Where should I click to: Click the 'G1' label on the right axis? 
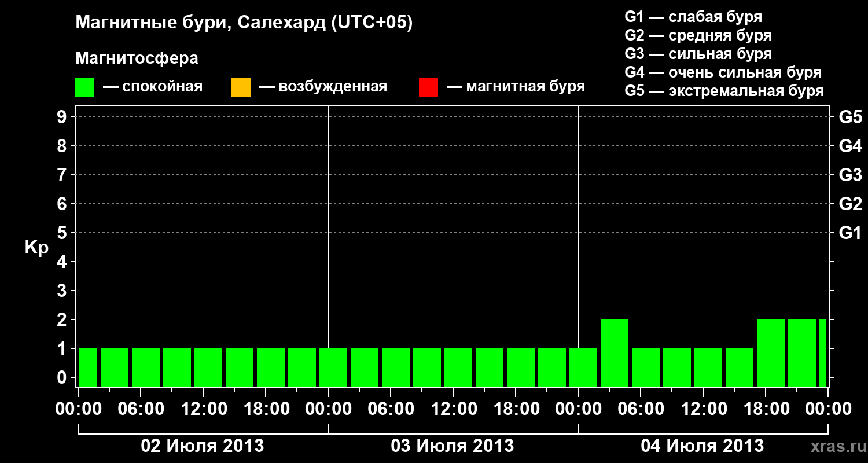pos(851,233)
